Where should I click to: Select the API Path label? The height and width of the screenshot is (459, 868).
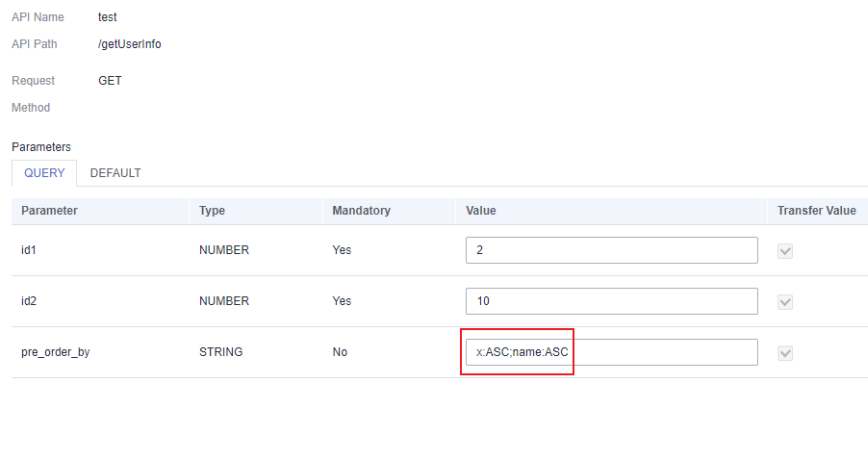coord(34,44)
